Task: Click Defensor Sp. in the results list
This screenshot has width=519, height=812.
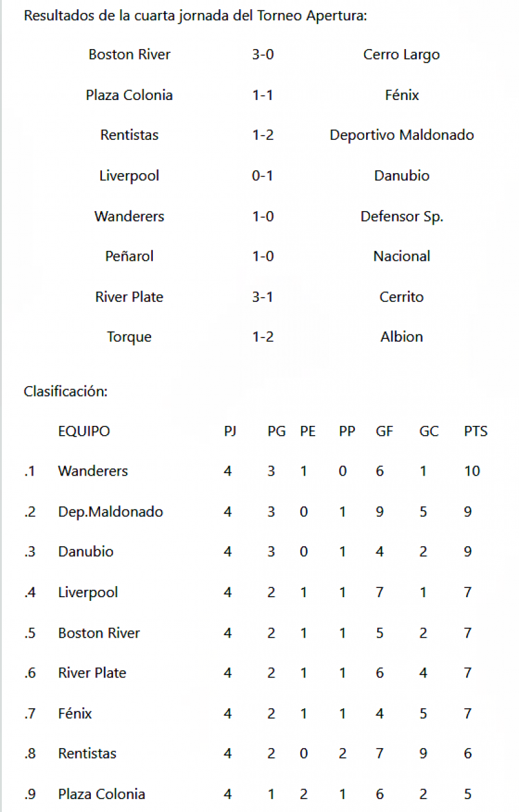Action: click(402, 217)
